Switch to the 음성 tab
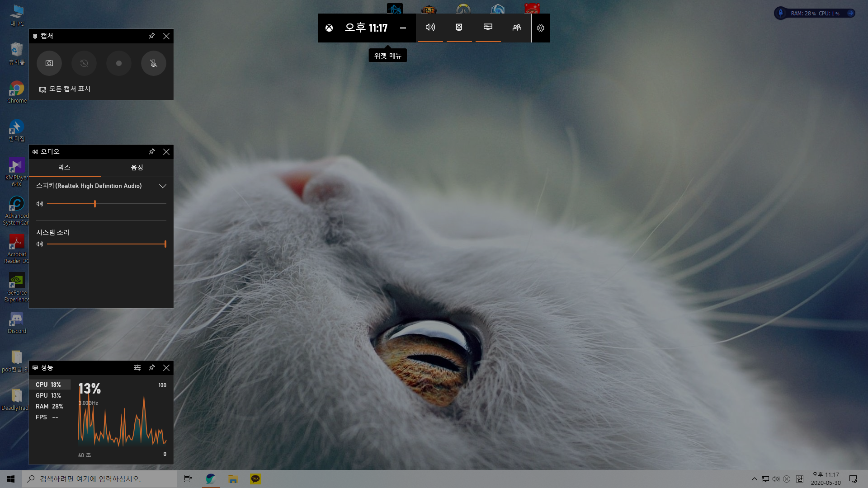 [x=137, y=168]
